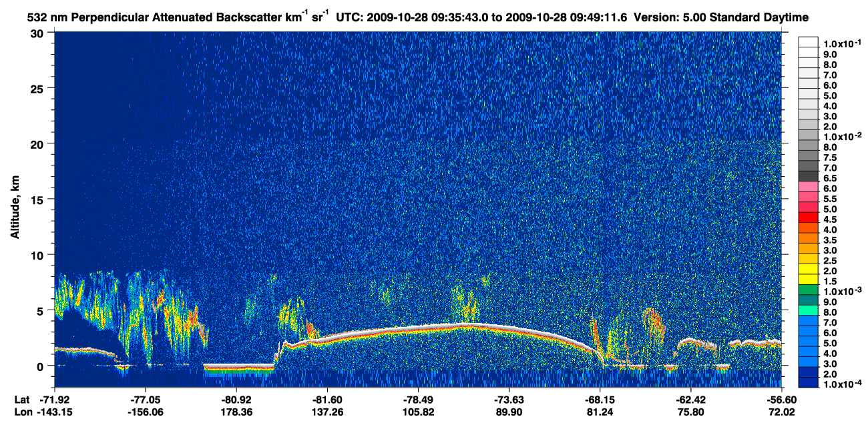The height and width of the screenshot is (445, 868).
Task: Click latitude value -56.60
Action: (781, 400)
